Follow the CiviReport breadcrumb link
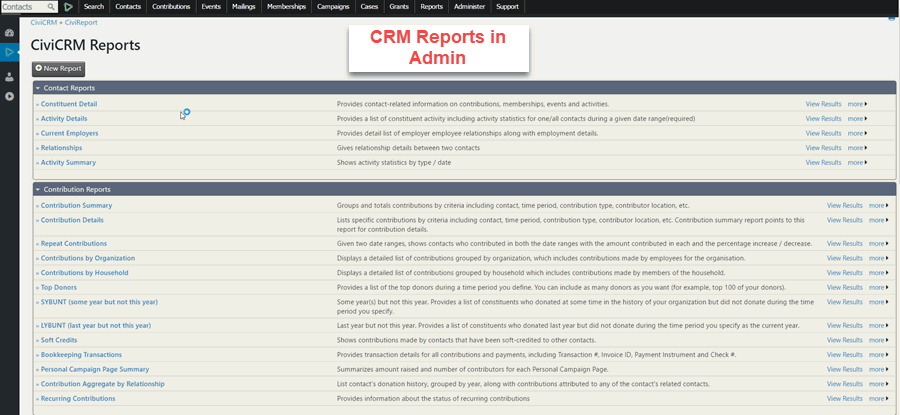This screenshot has width=900, height=415. coord(81,22)
